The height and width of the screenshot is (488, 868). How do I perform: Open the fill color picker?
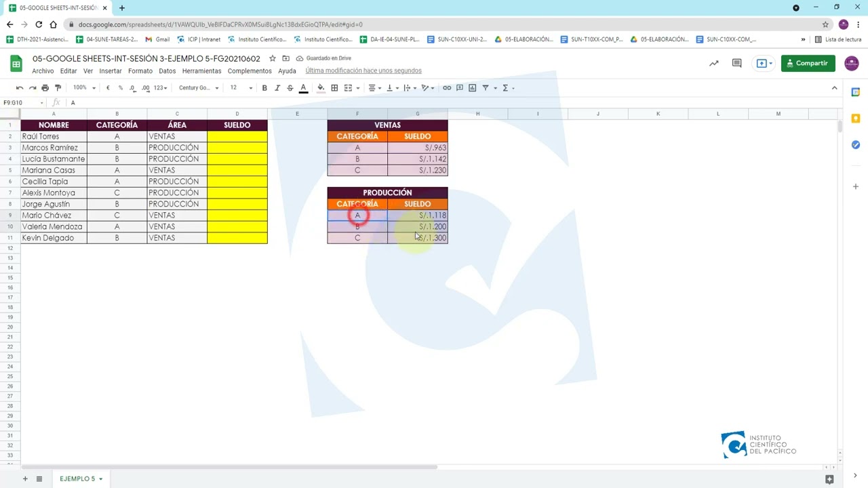point(321,88)
